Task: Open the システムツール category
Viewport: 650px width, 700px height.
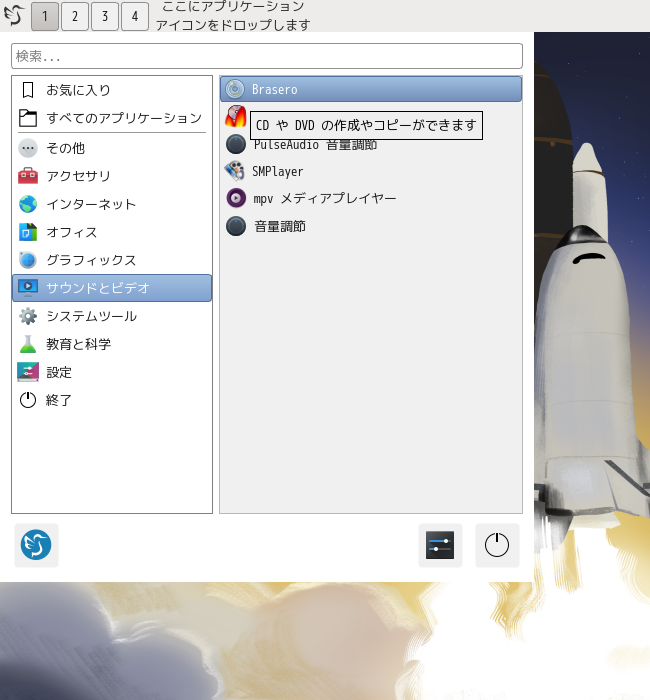Action: point(112,316)
